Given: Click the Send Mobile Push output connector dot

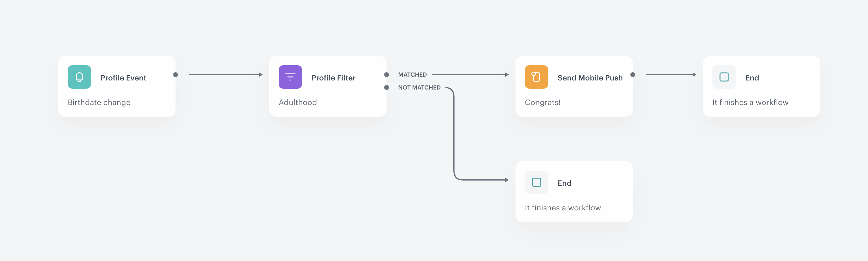Looking at the screenshot, I should pyautogui.click(x=632, y=75).
